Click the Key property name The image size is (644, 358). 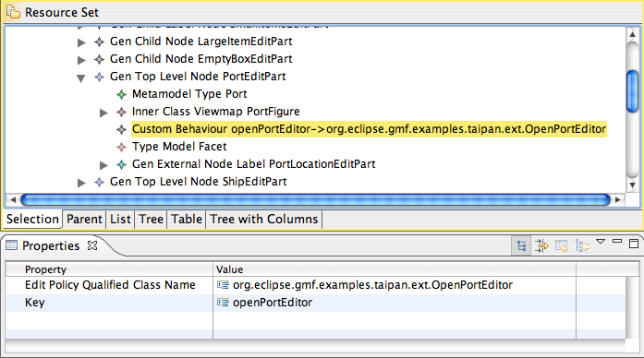tap(35, 303)
